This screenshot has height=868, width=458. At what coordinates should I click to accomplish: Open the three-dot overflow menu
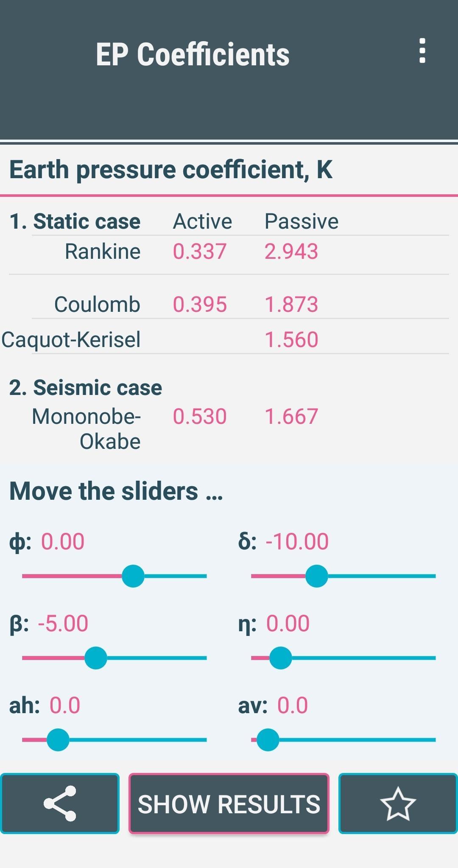pyautogui.click(x=422, y=51)
